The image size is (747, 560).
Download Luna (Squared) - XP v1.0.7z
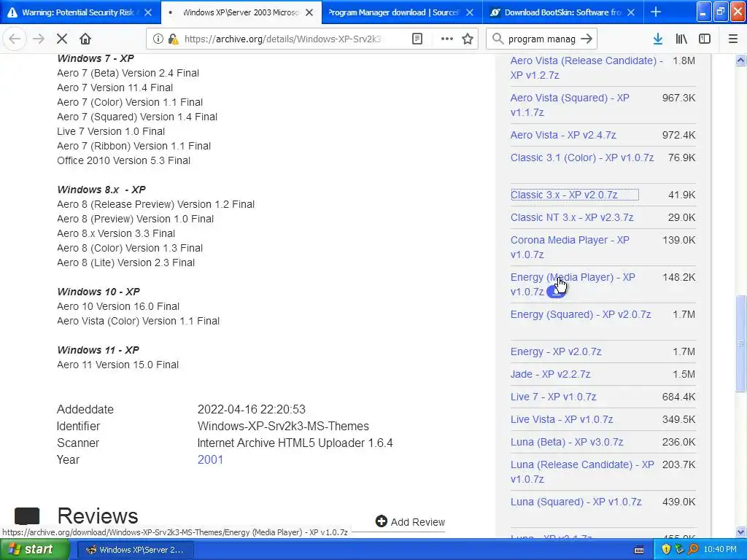(x=576, y=502)
